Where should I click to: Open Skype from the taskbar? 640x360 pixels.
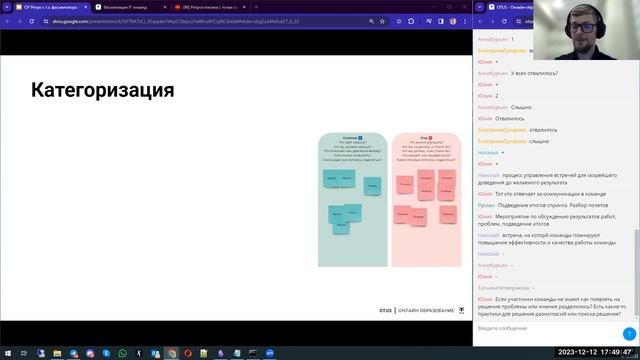click(106, 353)
